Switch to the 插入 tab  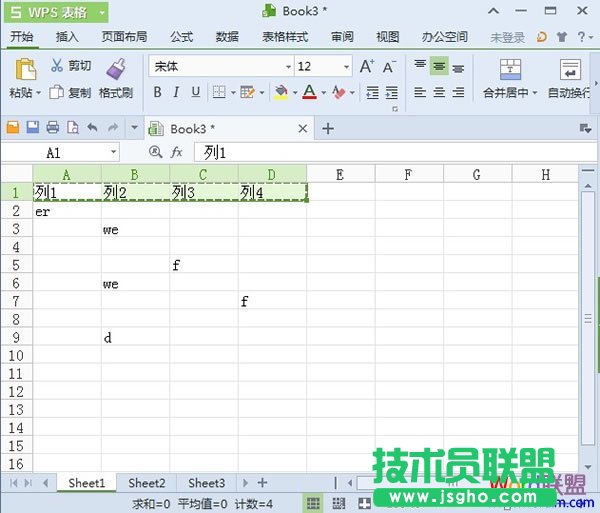coord(67,37)
